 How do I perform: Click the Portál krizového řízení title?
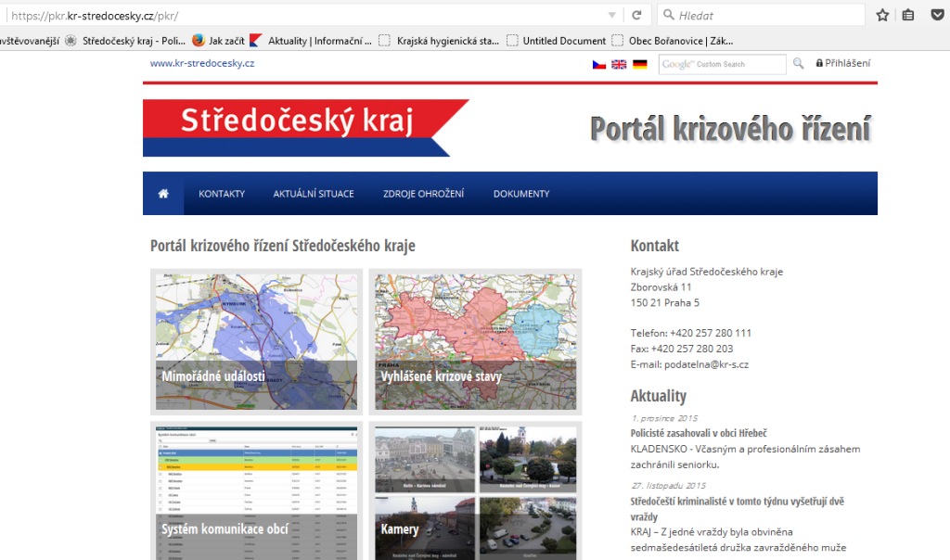pyautogui.click(x=730, y=129)
